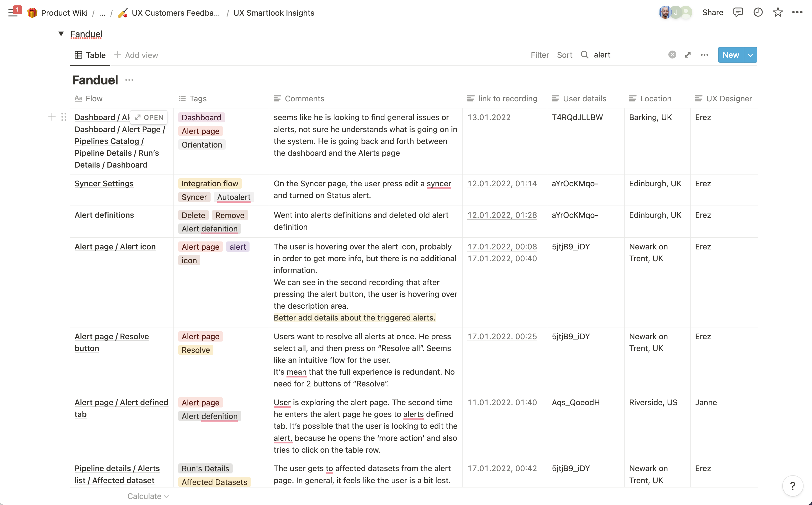The width and height of the screenshot is (812, 505).
Task: Click OPEN on the Dashboard row
Action: tap(148, 117)
